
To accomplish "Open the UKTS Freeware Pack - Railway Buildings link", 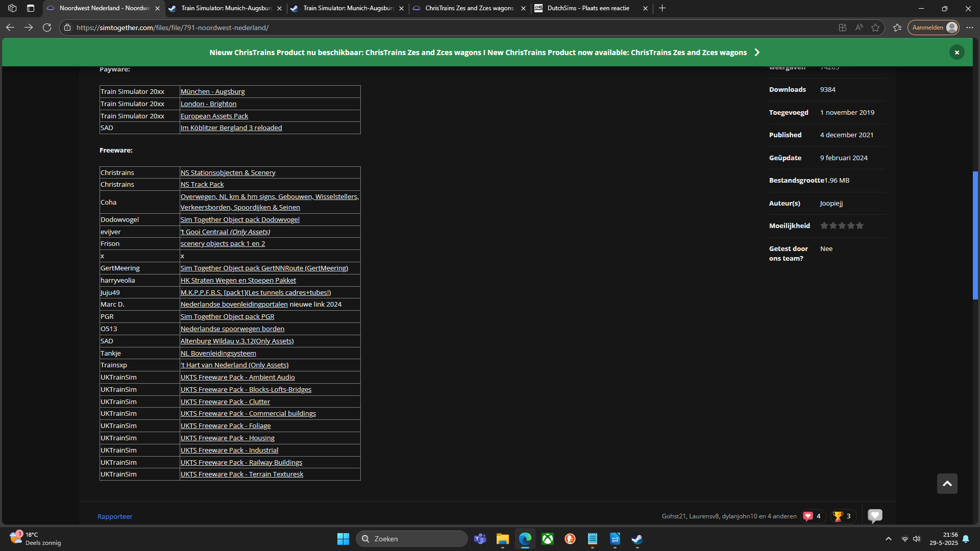I will [241, 463].
